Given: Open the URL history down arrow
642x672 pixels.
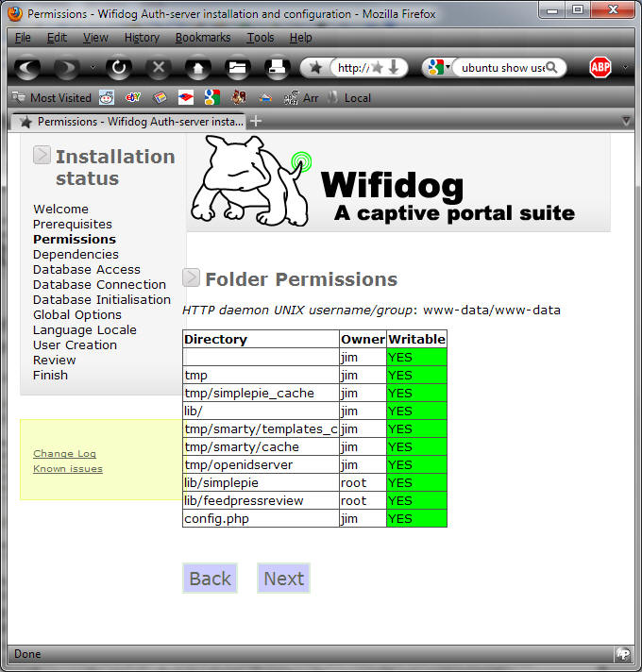Looking at the screenshot, I should tap(394, 68).
